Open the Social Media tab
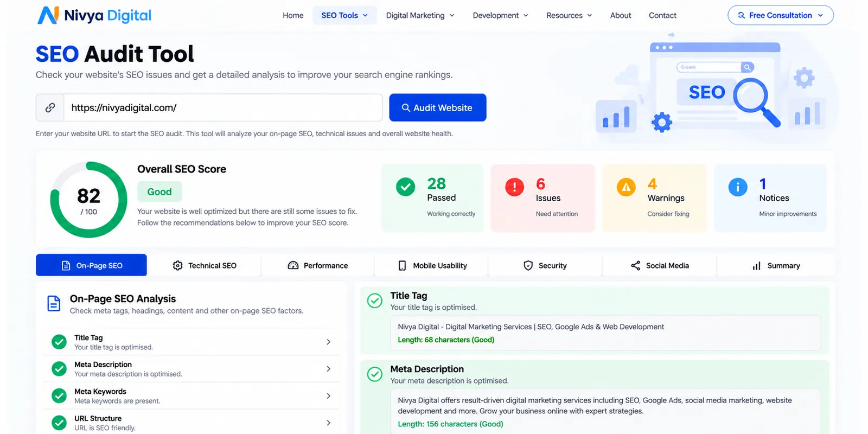This screenshot has height=434, width=868. pyautogui.click(x=660, y=265)
